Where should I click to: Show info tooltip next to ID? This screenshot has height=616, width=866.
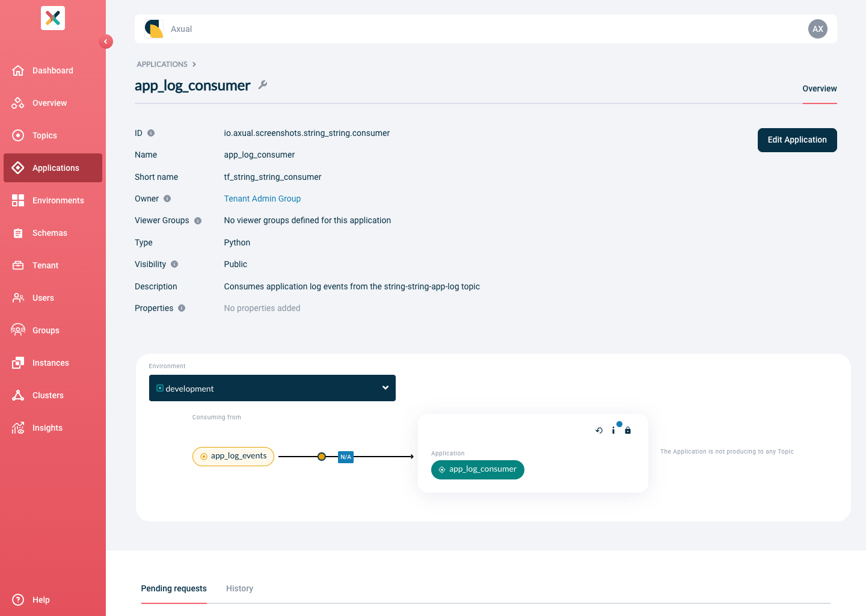point(151,133)
